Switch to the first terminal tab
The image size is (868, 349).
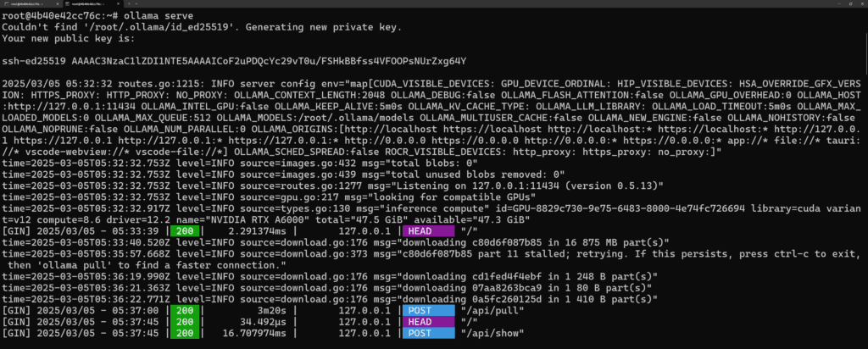tap(31, 4)
